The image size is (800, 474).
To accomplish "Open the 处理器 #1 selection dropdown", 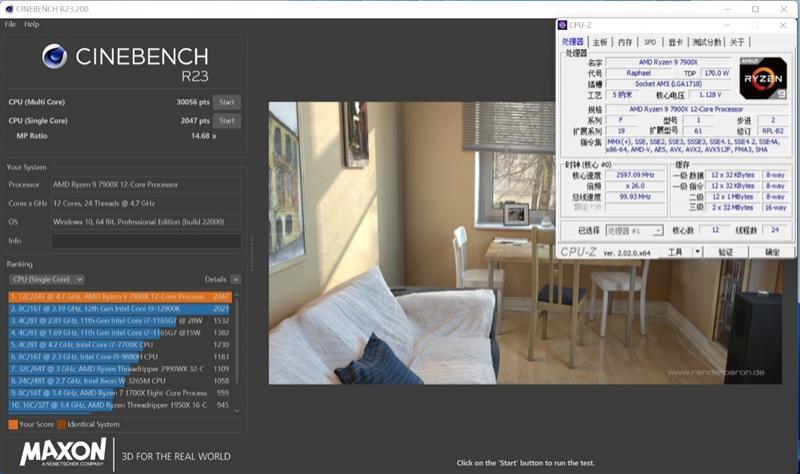I will (x=634, y=231).
